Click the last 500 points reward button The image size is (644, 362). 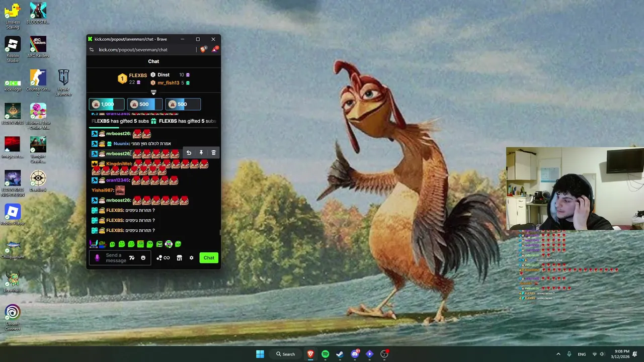[x=183, y=104]
